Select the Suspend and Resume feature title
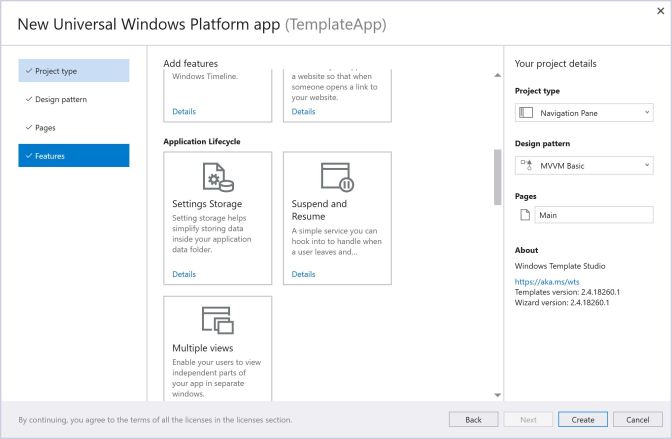 tap(319, 210)
